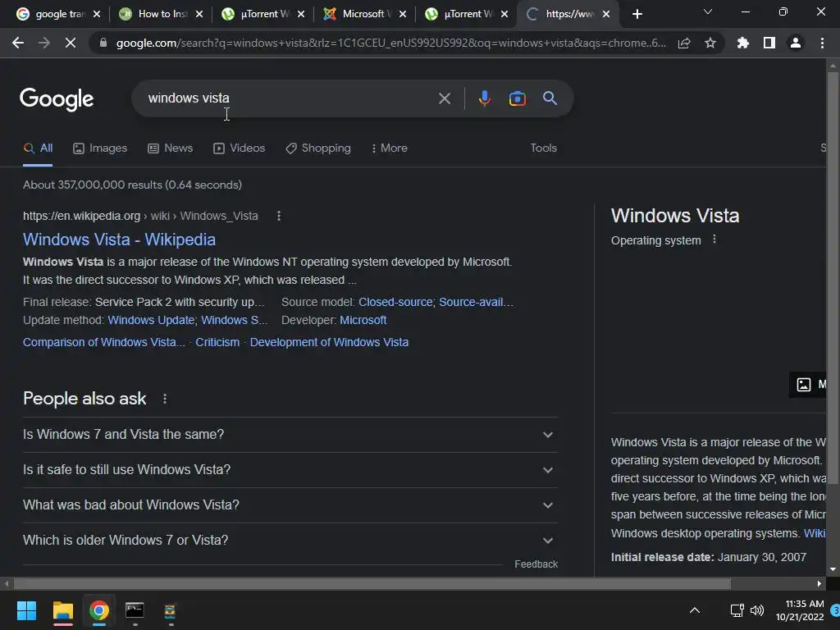840x630 pixels.
Task: Share this page icon in address bar
Action: [x=684, y=43]
